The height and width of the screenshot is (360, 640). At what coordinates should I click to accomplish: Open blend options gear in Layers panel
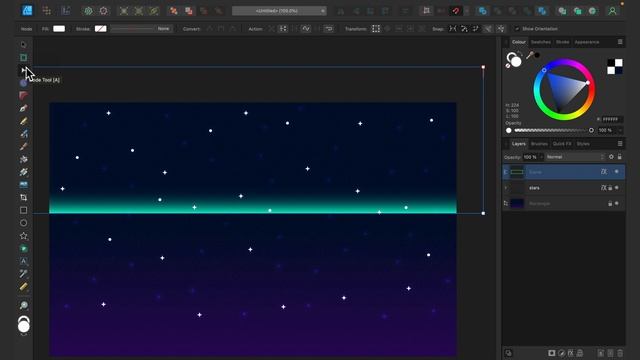(x=611, y=157)
